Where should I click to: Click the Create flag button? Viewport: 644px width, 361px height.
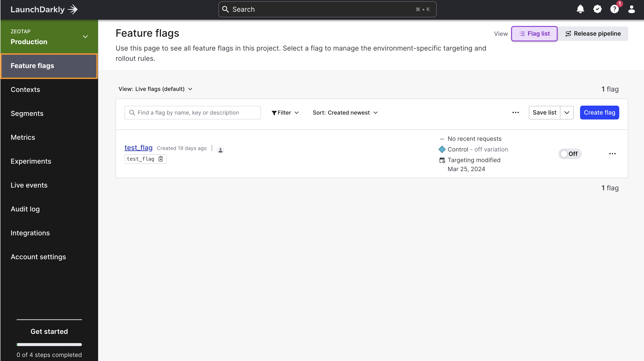tap(599, 113)
